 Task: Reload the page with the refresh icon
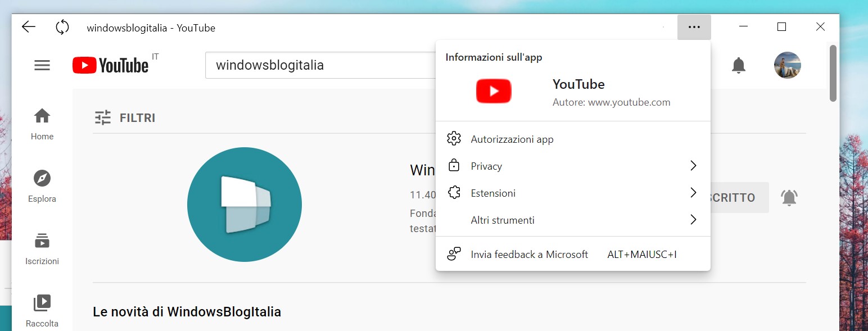coord(62,27)
